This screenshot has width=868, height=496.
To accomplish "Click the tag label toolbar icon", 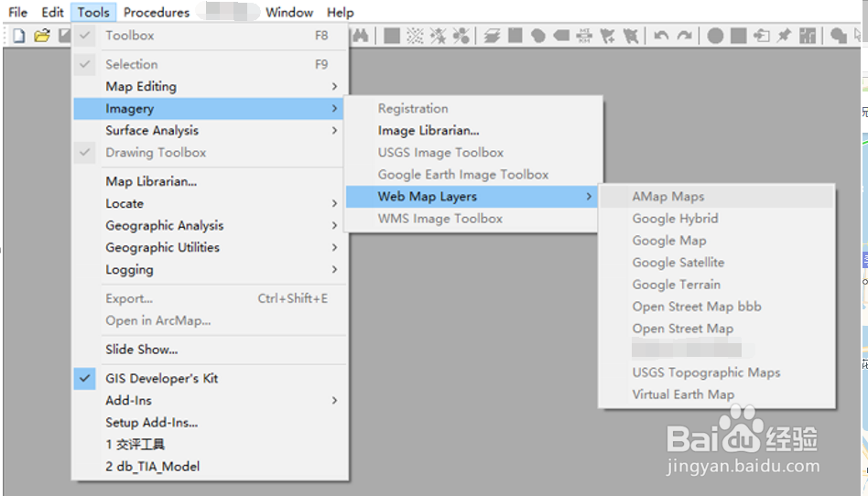I will (x=561, y=36).
